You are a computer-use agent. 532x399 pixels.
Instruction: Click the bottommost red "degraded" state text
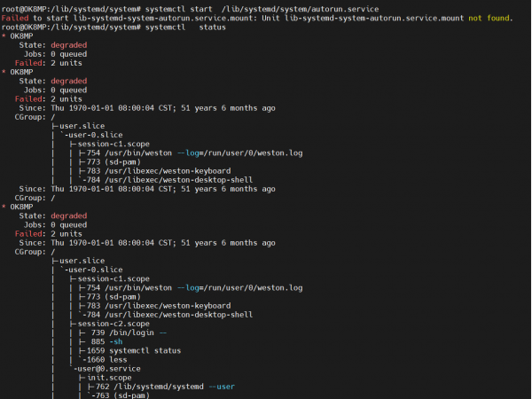69,215
